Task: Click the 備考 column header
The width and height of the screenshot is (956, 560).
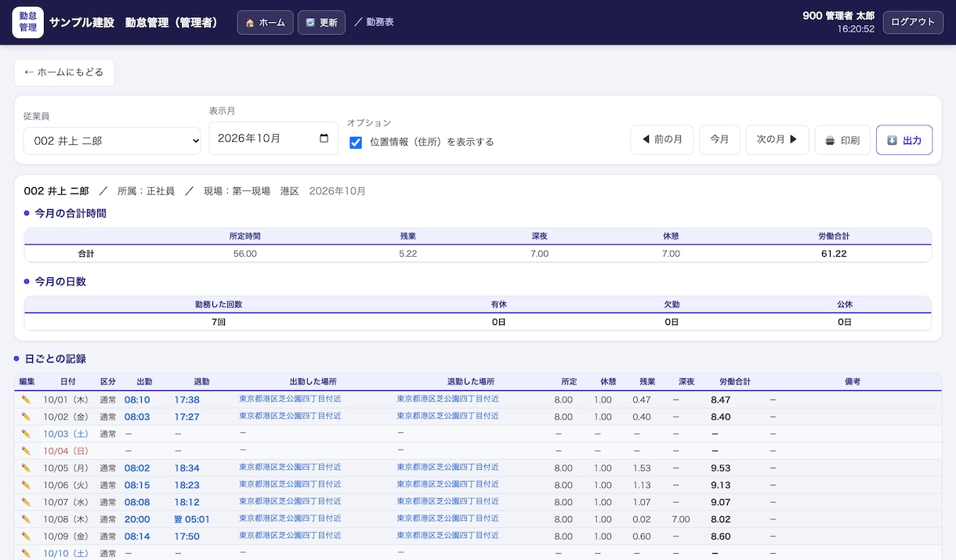Action: [x=853, y=381]
